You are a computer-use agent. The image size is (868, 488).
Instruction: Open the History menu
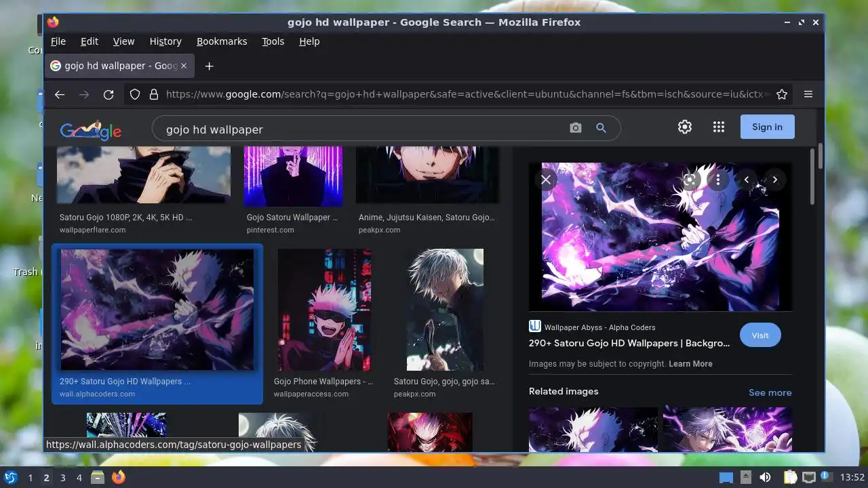pyautogui.click(x=165, y=41)
